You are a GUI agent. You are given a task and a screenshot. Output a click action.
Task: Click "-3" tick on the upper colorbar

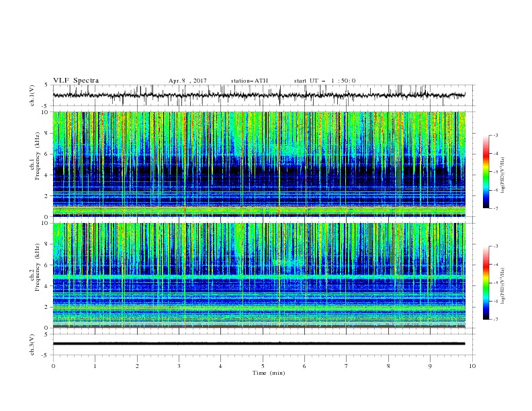[495, 135]
